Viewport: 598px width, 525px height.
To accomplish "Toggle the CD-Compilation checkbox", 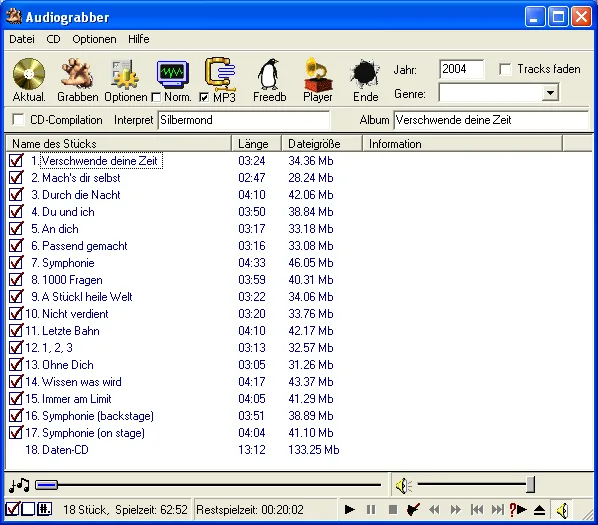I will 18,120.
